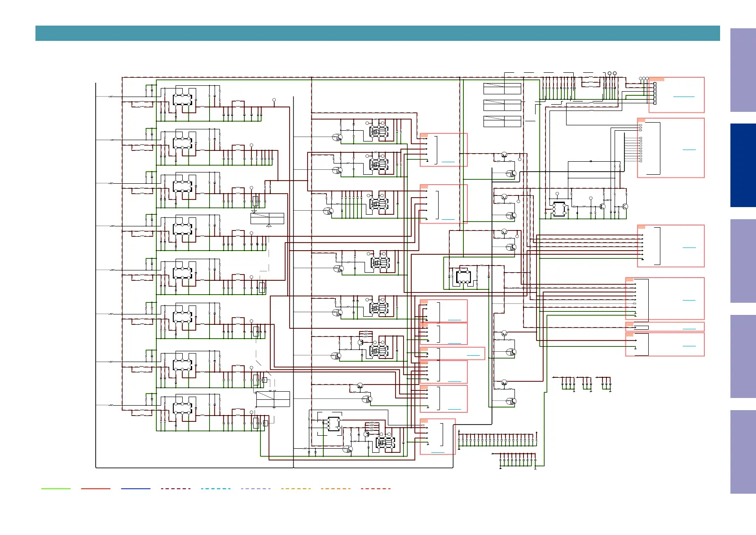Click the teal header bar
Screen dimensions: 756x535
(378, 33)
